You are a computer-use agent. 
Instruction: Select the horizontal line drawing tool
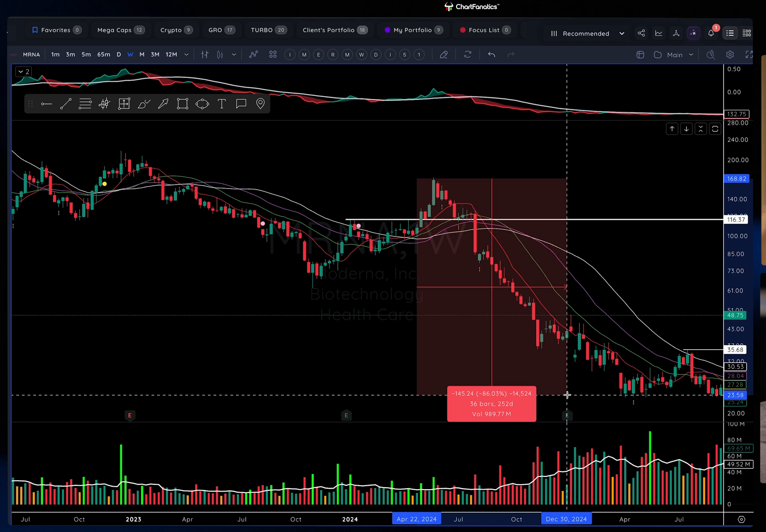46,104
